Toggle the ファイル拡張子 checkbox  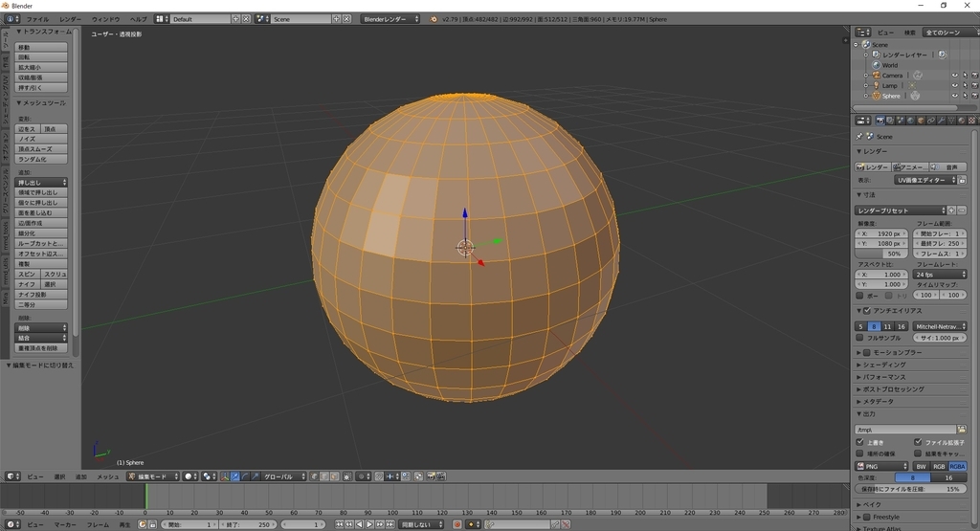(918, 442)
